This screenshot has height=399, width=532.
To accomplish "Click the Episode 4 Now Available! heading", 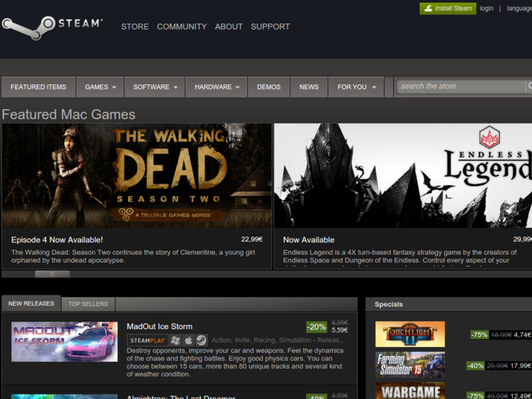I will pos(57,240).
